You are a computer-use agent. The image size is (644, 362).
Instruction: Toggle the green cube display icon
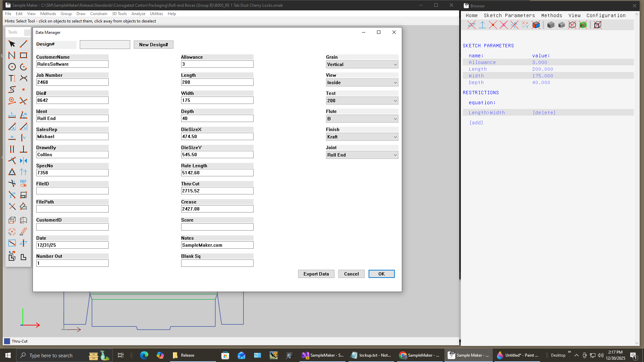[x=583, y=25]
